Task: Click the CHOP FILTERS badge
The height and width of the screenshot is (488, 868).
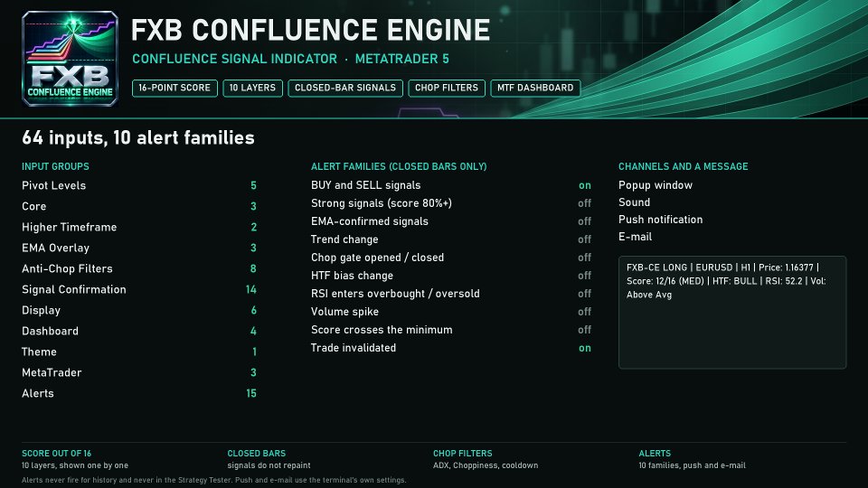Action: [x=447, y=88]
